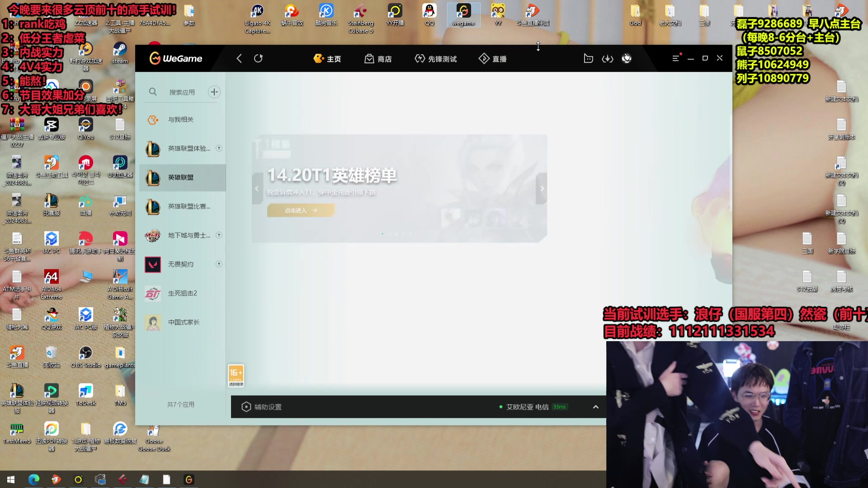Open Elgato 4K Capture shortcut
This screenshot has width=868, height=488.
click(257, 19)
